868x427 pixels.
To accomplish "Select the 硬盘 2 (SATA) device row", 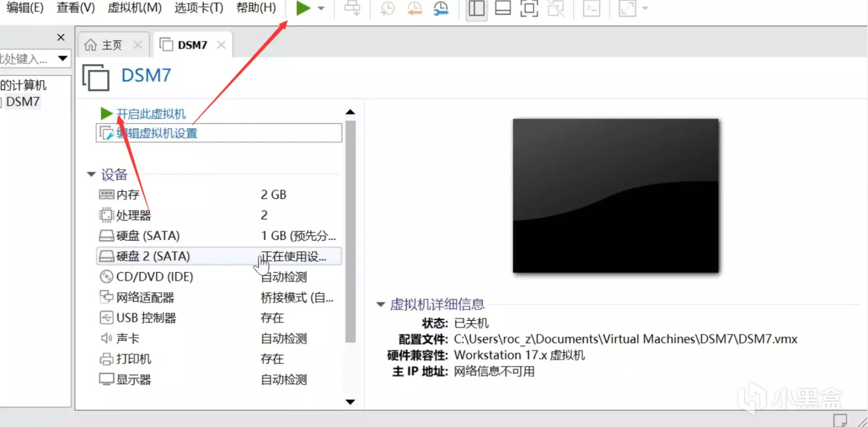I will [x=219, y=256].
